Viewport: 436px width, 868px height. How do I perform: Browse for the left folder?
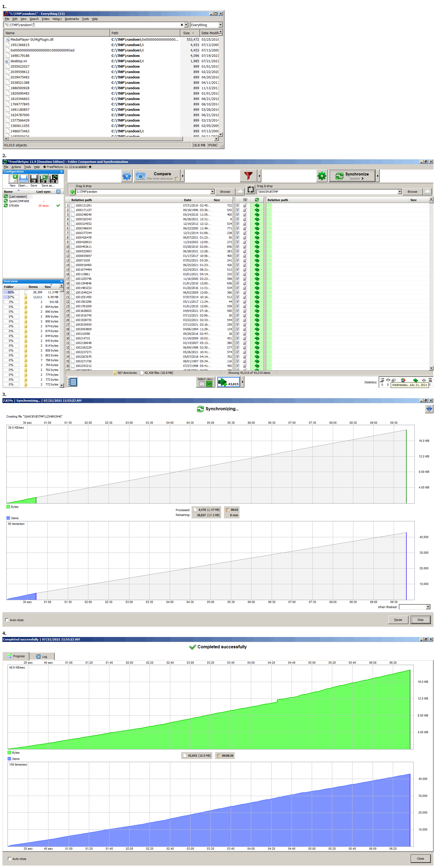(x=225, y=192)
